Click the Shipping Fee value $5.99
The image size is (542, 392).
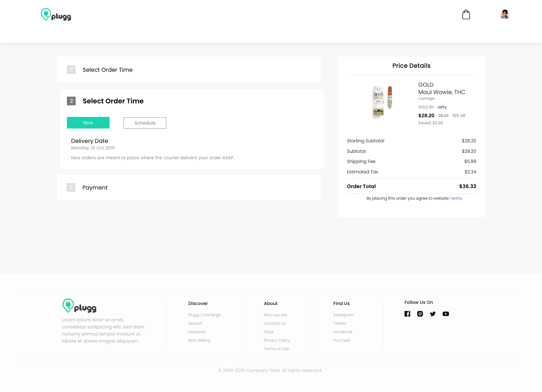pyautogui.click(x=470, y=162)
